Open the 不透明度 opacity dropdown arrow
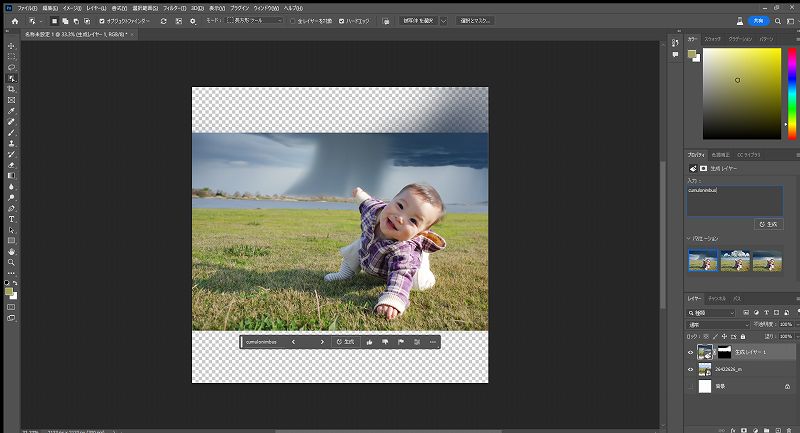This screenshot has height=433, width=800. point(796,324)
